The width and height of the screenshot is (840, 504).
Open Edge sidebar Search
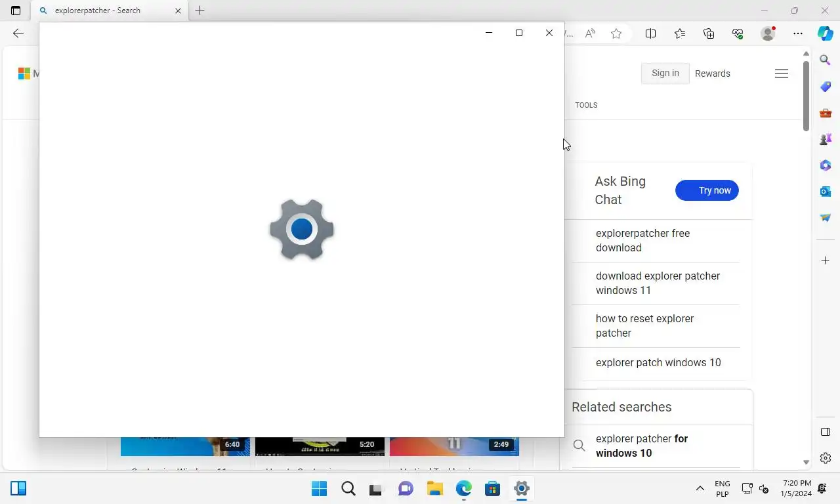coord(826,60)
